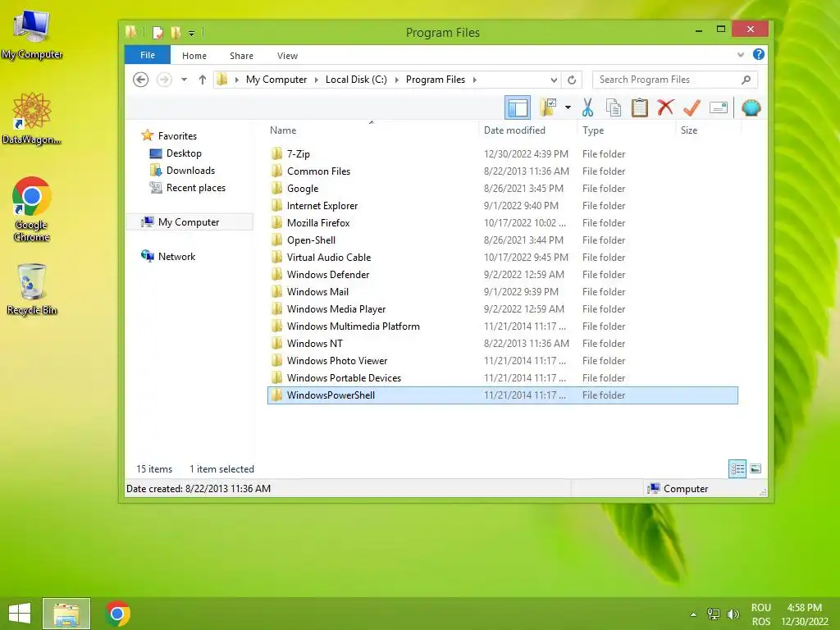The height and width of the screenshot is (630, 840).
Task: Switch to the Share ribbon tab
Action: [x=241, y=56]
